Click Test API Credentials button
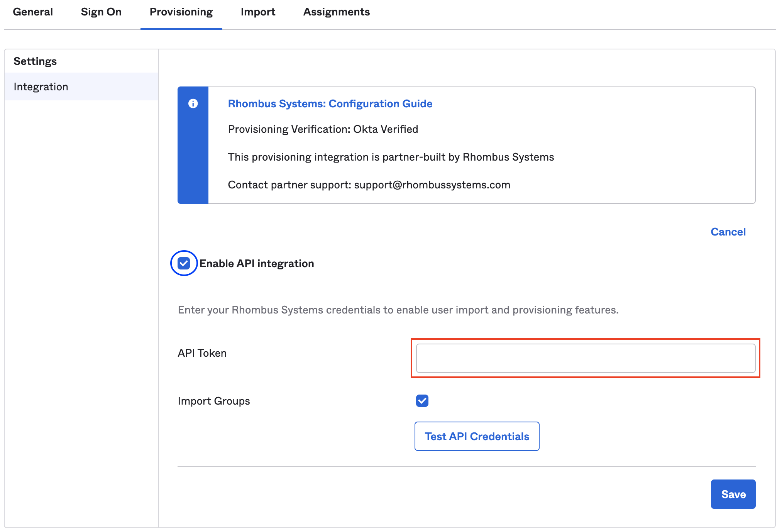This screenshot has width=782, height=532. 477,436
